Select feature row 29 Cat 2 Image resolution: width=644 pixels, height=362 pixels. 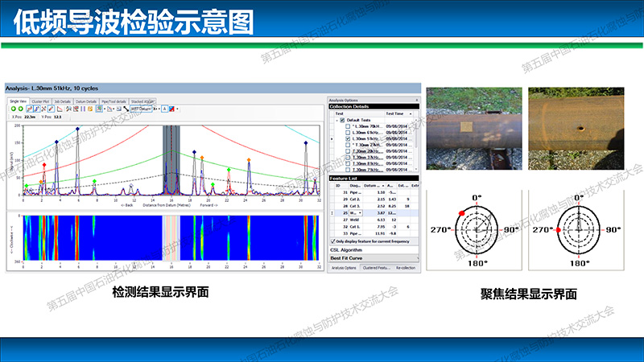[374, 199]
